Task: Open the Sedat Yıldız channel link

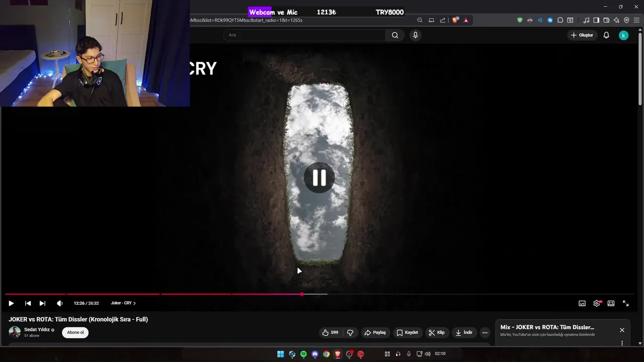Action: [37, 330]
